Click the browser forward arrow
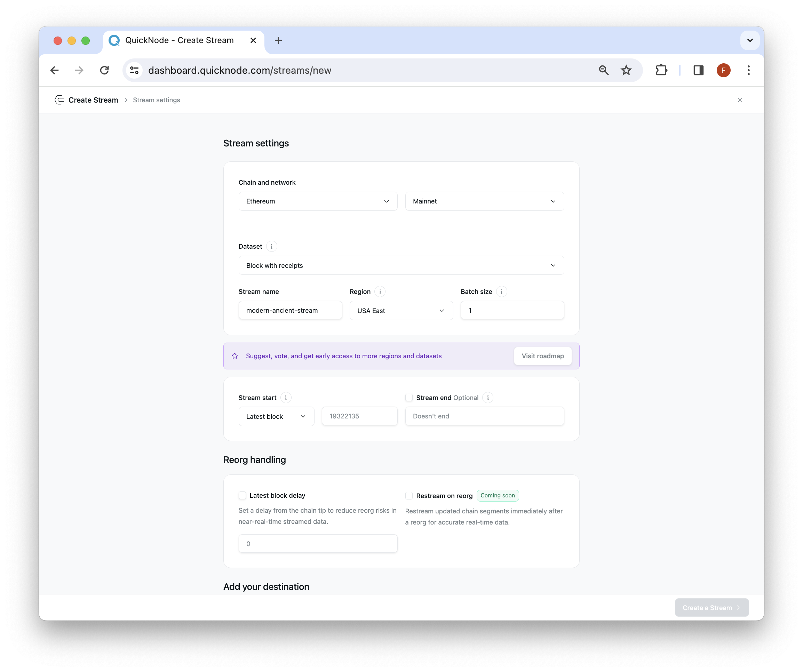Image resolution: width=803 pixels, height=672 pixels. [79, 70]
